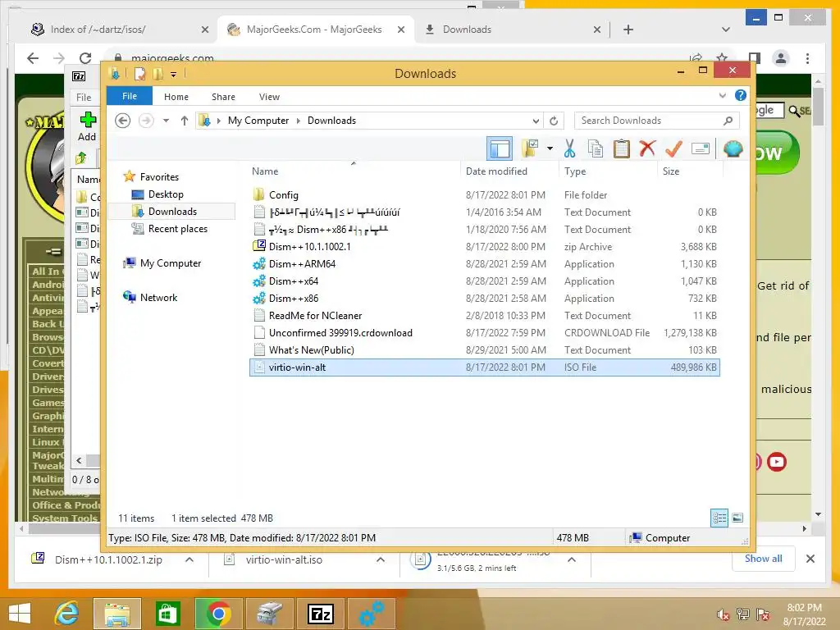Expand the Explorer ribbon chevron
Viewport: 840px width, 630px height.
coord(722,96)
